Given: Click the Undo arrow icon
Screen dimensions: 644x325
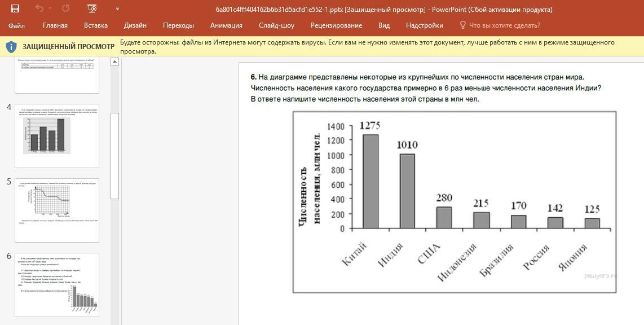Looking at the screenshot, I should tap(39, 8).
